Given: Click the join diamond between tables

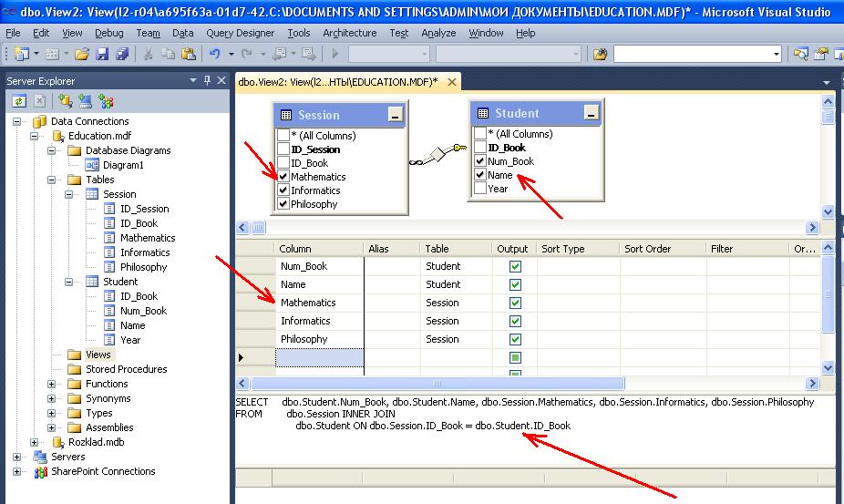Looking at the screenshot, I should pyautogui.click(x=437, y=155).
